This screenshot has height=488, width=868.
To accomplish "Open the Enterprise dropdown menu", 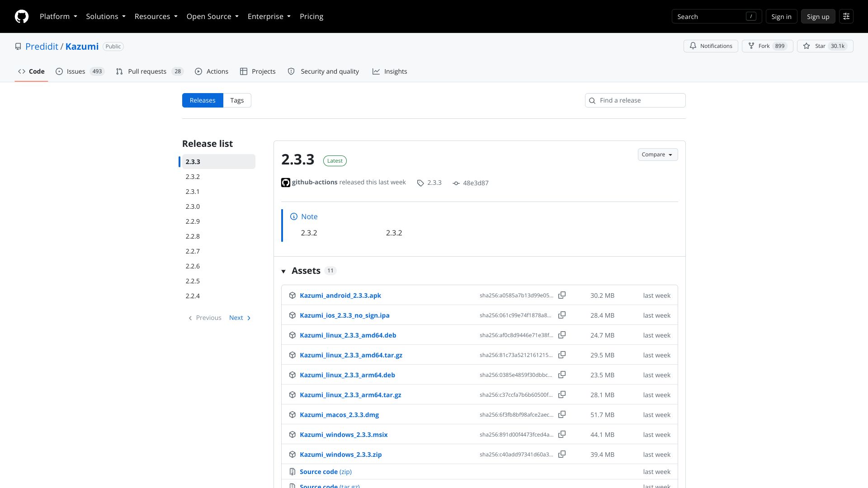I will (269, 16).
